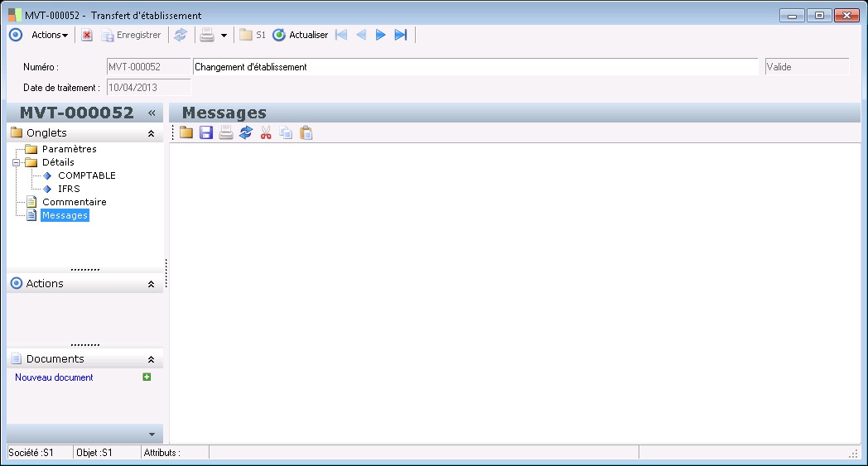
Task: Click the Onglets folder icon header
Action: [17, 132]
